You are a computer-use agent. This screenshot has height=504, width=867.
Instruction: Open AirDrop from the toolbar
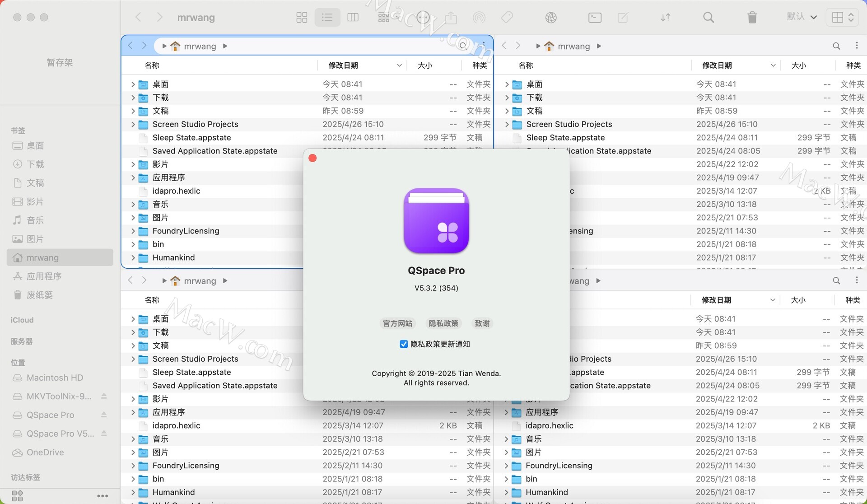[x=479, y=18]
